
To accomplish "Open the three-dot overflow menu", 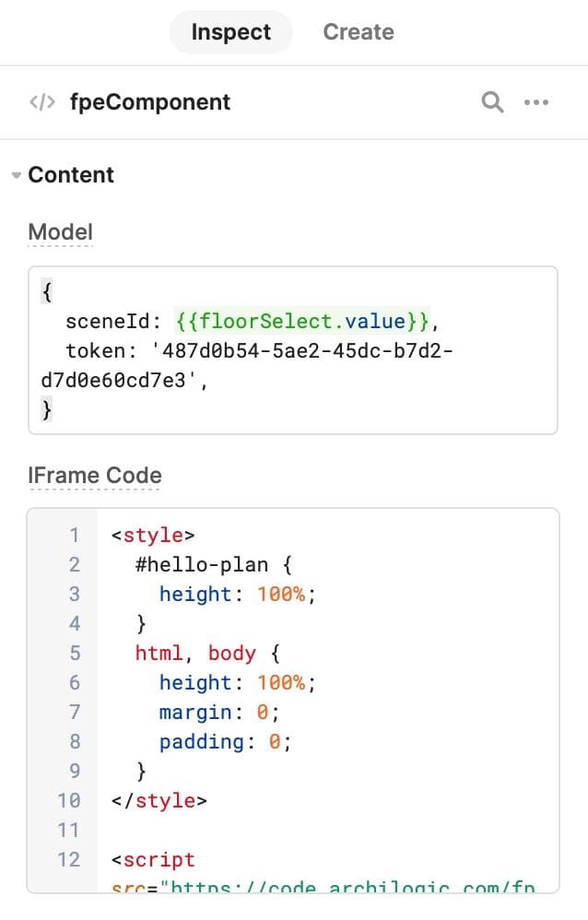I will click(x=536, y=102).
